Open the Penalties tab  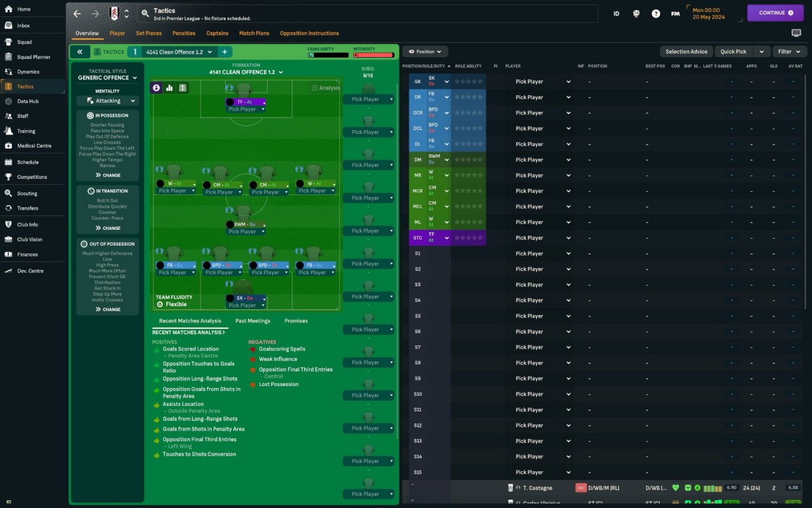point(184,33)
